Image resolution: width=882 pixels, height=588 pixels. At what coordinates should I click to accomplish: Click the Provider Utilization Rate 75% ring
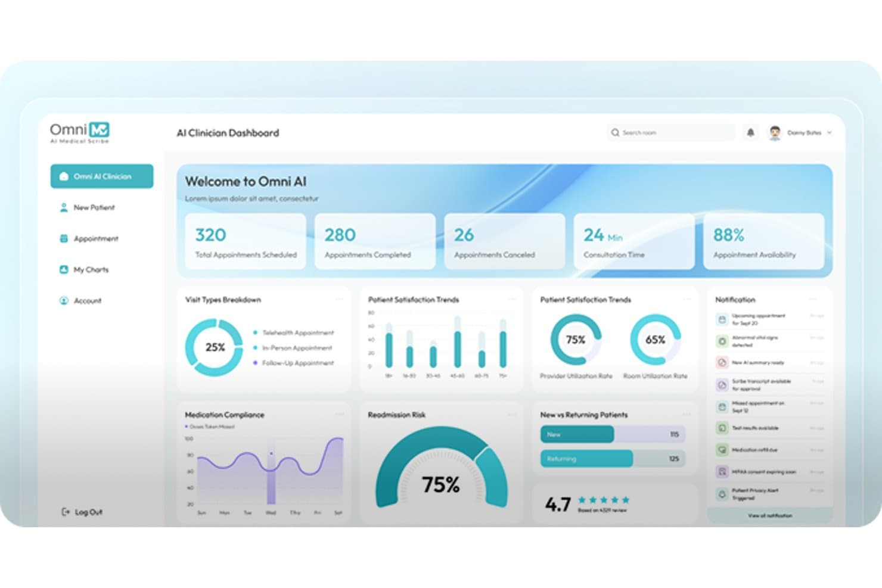pos(576,340)
